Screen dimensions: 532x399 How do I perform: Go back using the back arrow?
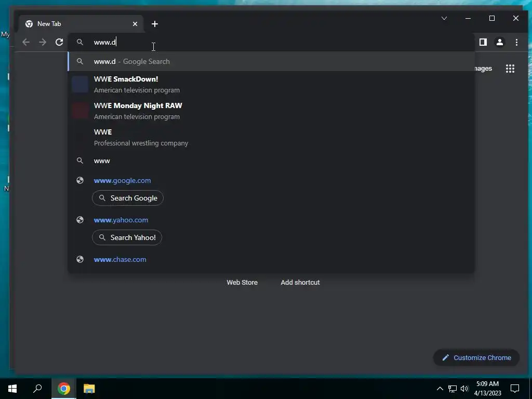(26, 42)
